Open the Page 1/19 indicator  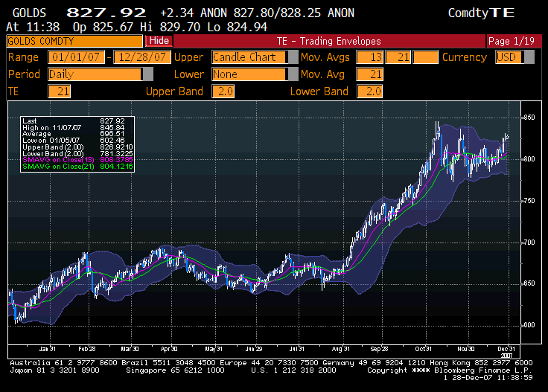tap(509, 41)
